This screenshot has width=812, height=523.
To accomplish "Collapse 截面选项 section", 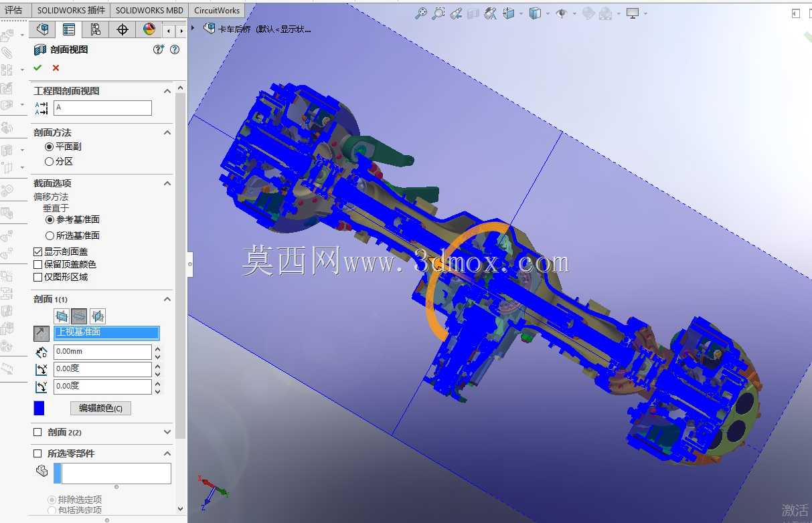I will click(167, 183).
